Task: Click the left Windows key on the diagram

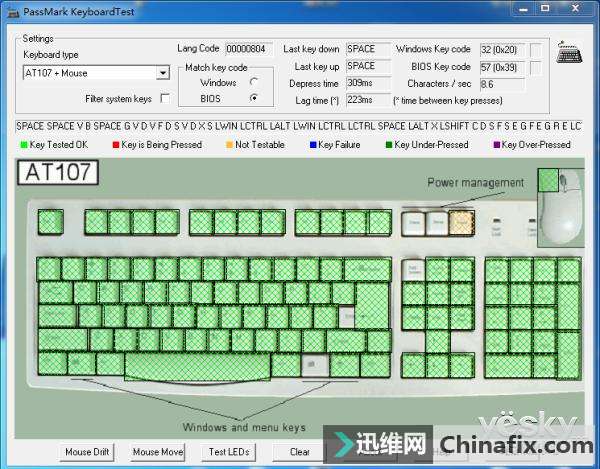Action: click(82, 364)
